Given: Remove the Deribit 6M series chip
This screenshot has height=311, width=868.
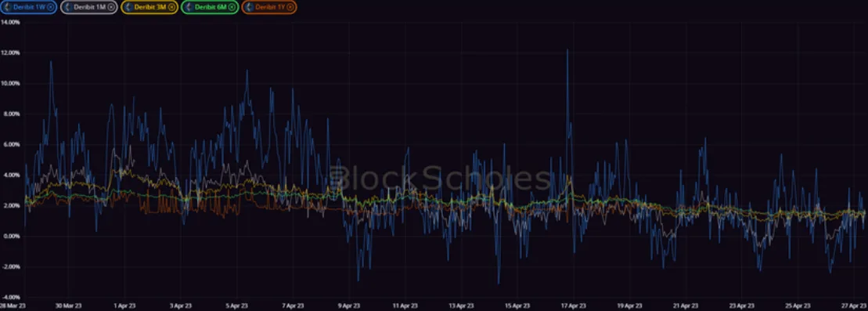Looking at the screenshot, I should [x=232, y=7].
